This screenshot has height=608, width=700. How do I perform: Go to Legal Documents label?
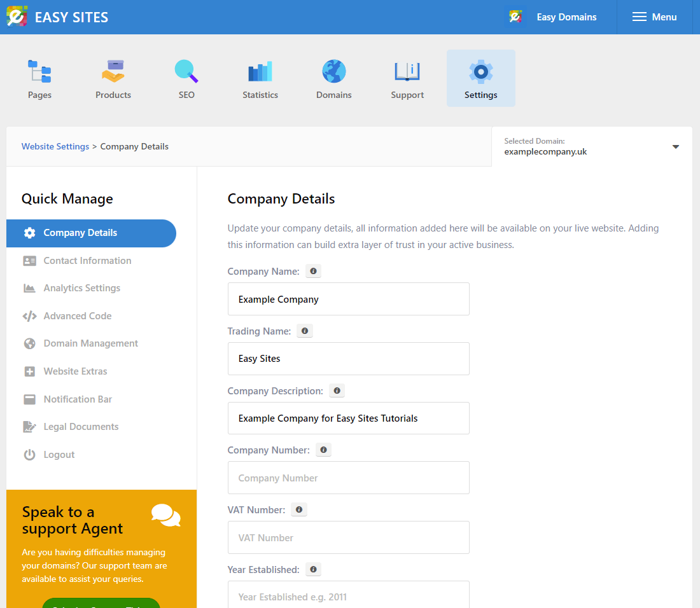point(81,427)
